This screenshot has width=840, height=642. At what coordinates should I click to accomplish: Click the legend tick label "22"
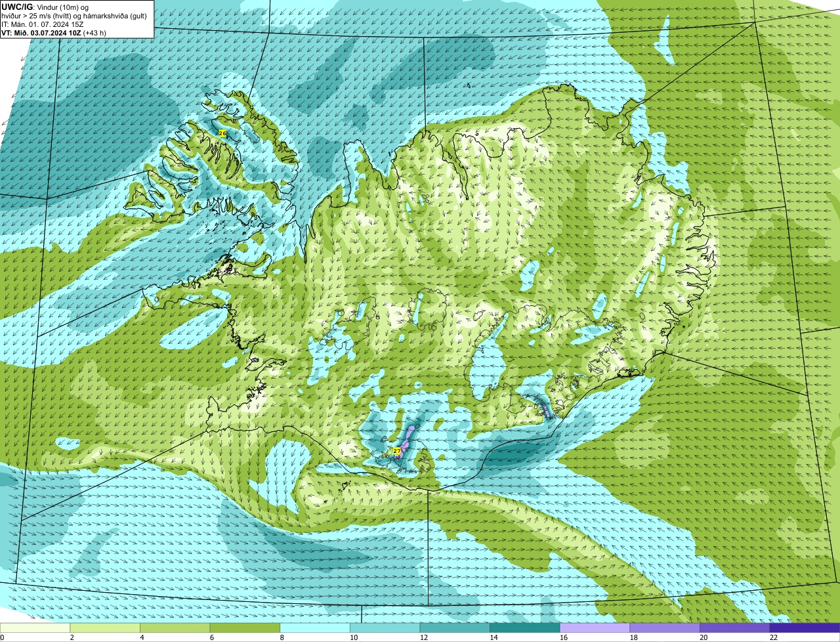[x=774, y=637]
